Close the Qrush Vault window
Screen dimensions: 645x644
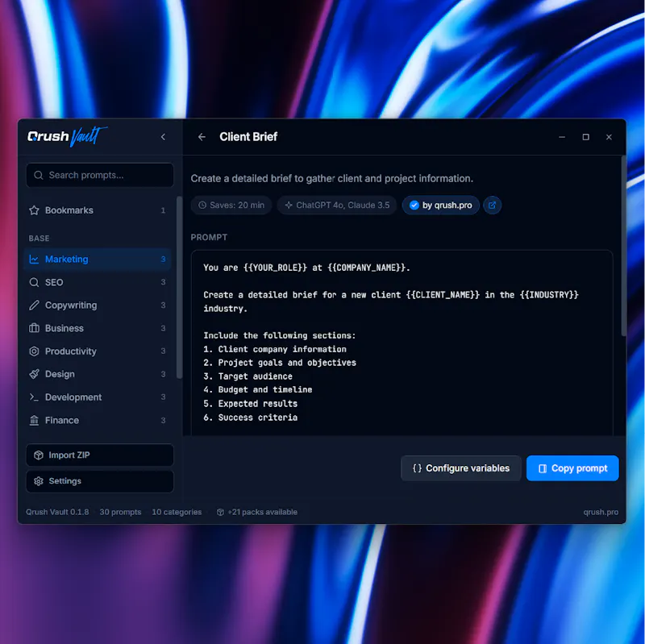point(610,137)
